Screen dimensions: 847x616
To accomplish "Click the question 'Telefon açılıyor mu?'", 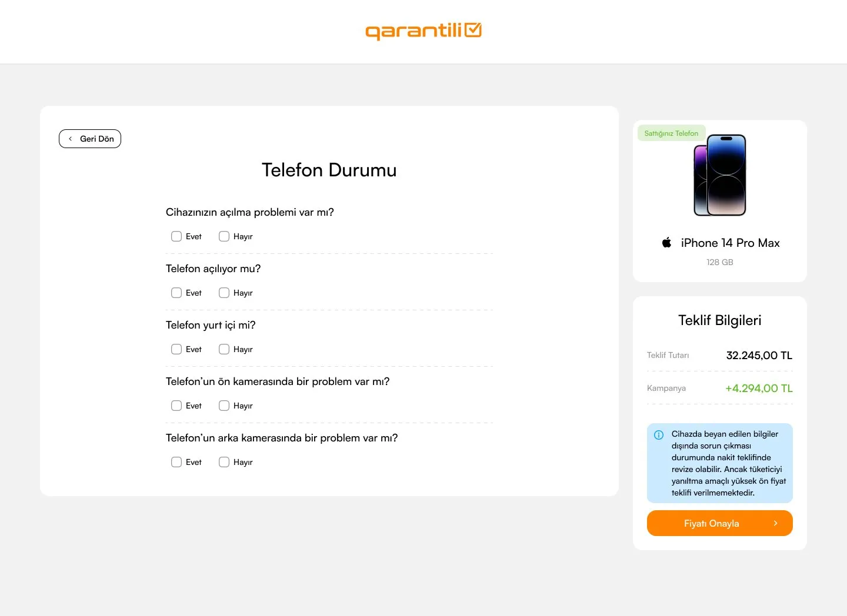I will click(x=213, y=269).
